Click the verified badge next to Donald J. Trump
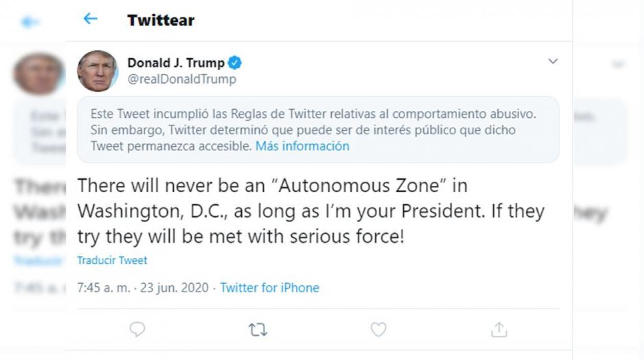 [235, 62]
